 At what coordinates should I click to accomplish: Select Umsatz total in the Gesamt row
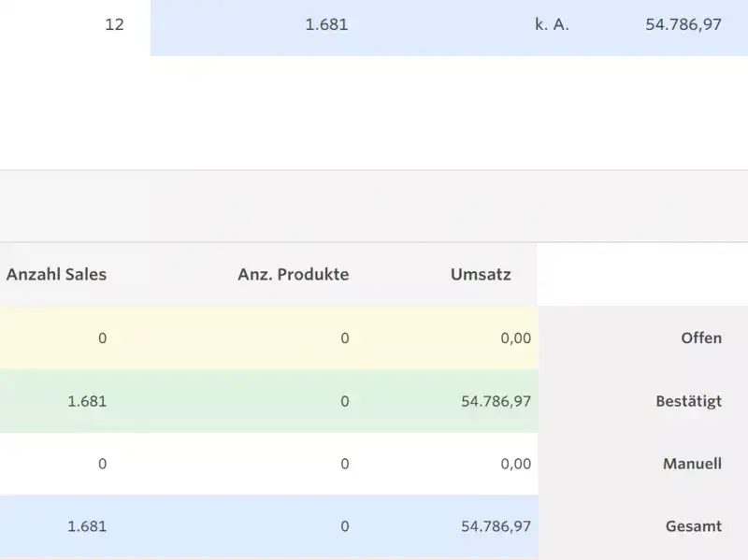tap(496, 526)
